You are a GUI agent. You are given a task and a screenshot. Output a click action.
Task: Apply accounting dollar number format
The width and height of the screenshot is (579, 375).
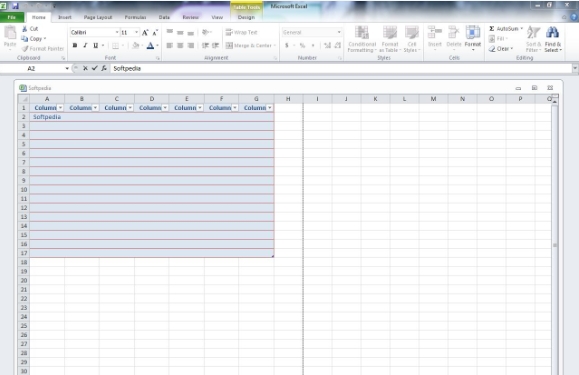pos(287,45)
